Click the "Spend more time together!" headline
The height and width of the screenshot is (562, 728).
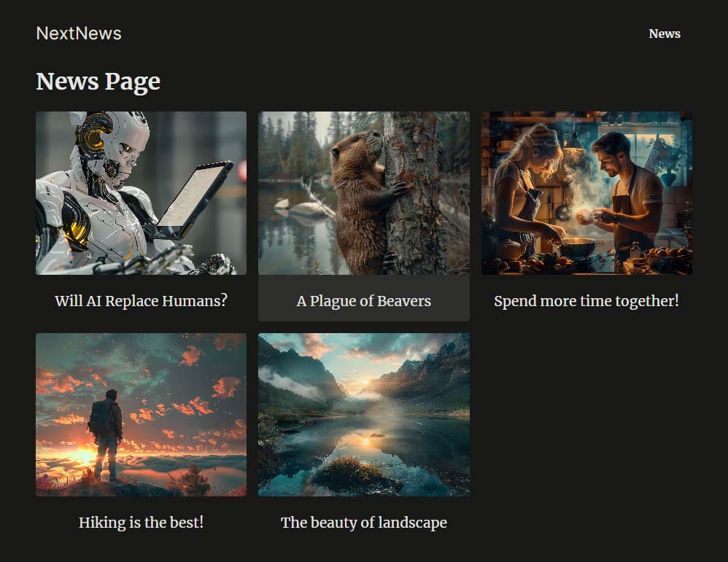tap(586, 300)
